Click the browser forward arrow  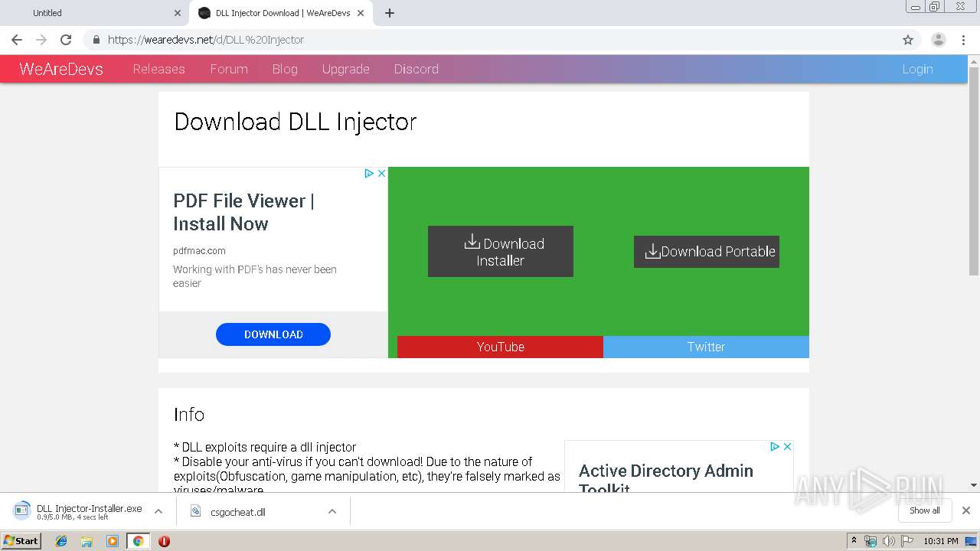tap(41, 40)
